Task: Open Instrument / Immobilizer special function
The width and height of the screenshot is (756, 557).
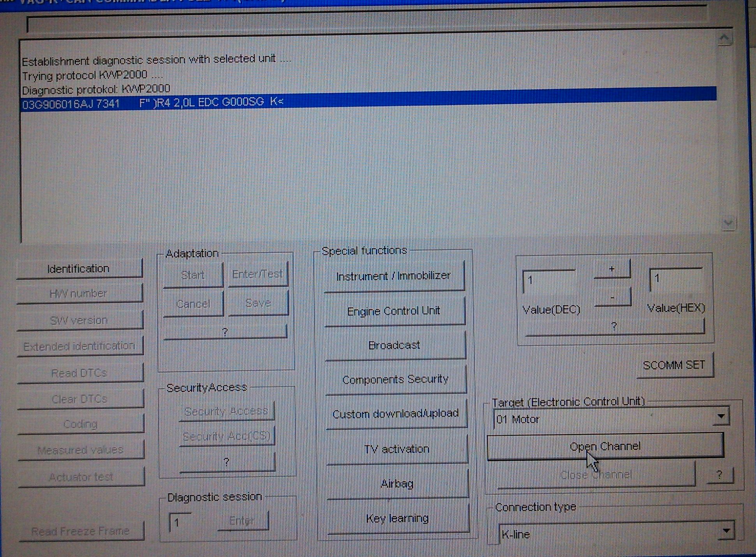Action: coord(393,276)
